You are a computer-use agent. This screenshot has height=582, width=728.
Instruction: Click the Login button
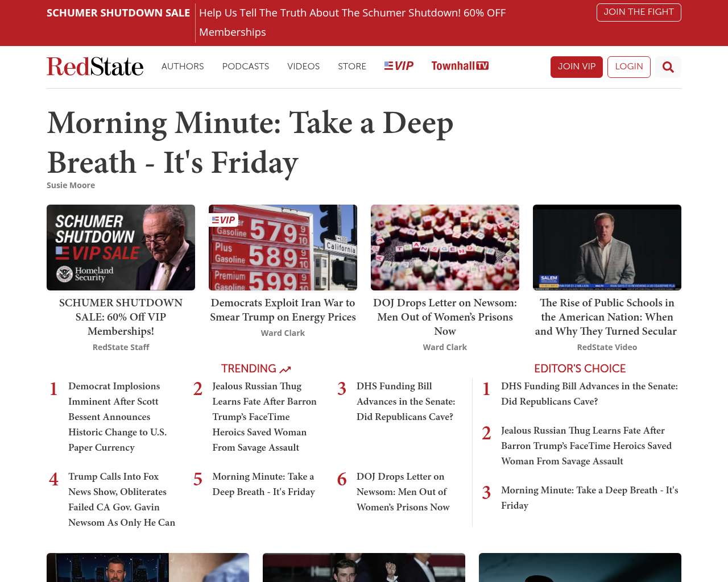[x=628, y=66]
